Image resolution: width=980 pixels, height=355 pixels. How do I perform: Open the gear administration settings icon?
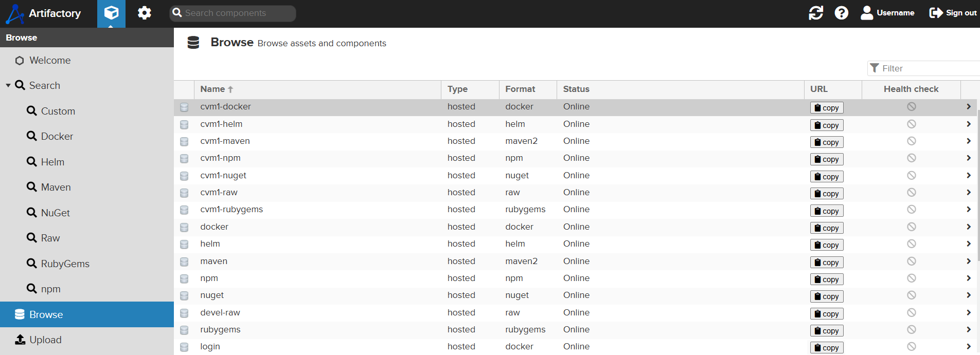[145, 13]
